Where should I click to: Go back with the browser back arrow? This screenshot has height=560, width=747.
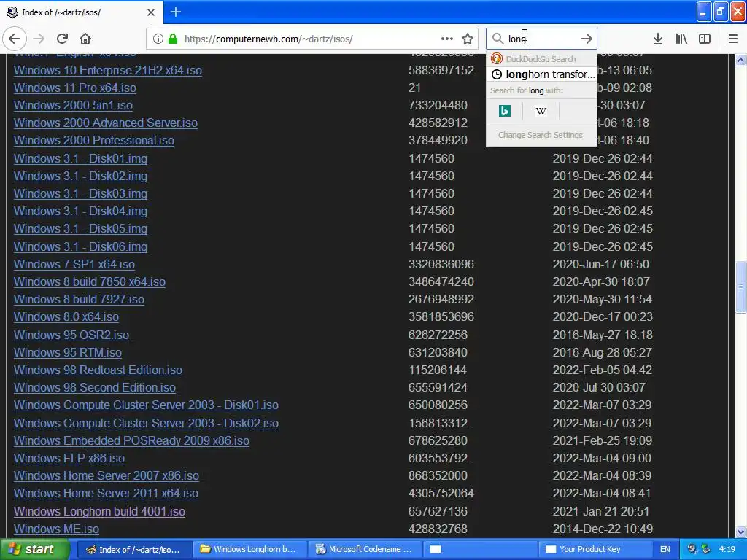coord(15,39)
